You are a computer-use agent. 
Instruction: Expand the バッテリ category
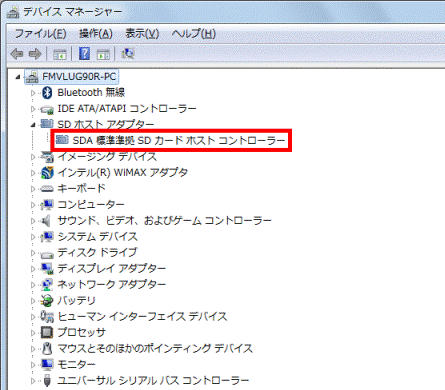[x=33, y=301]
